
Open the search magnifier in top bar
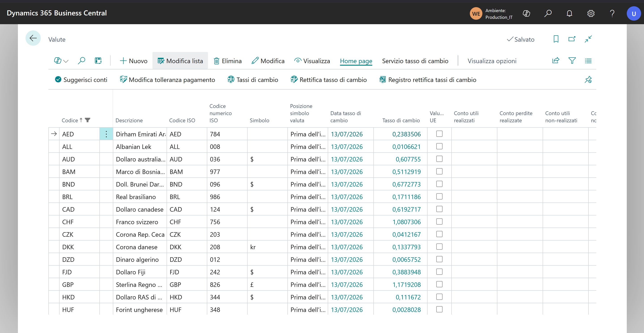click(x=548, y=13)
